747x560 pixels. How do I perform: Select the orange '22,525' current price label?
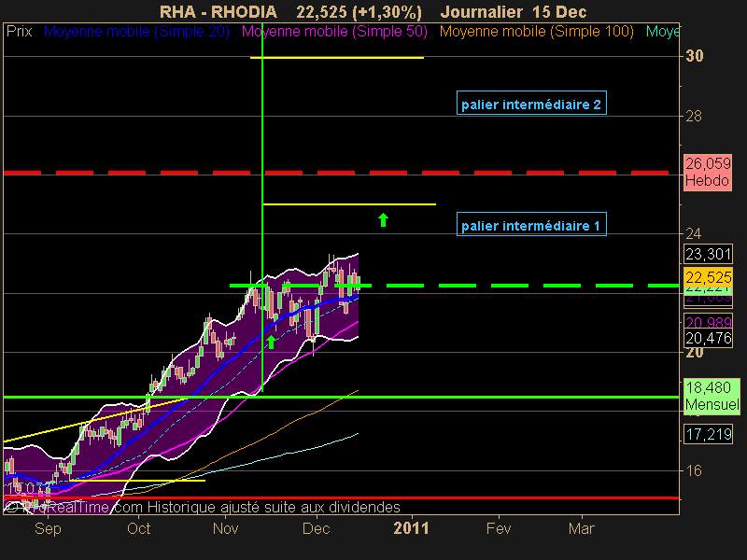[x=708, y=276]
